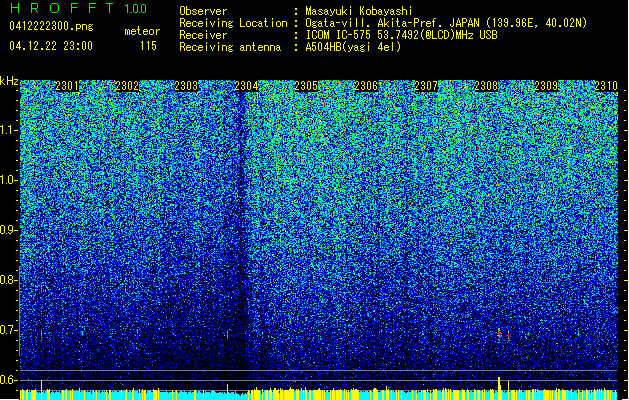
Task: Click the observer name Masayuki Kobayashi
Action: point(359,11)
